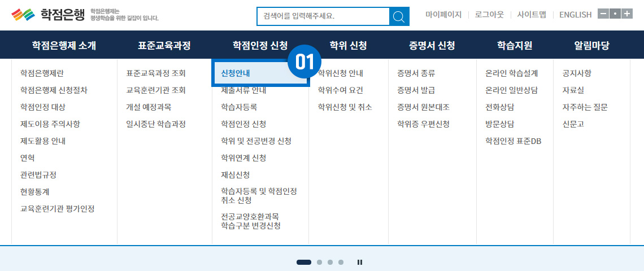Open 증명서 발급 submenu item
The image size is (644, 271).
tap(416, 90)
